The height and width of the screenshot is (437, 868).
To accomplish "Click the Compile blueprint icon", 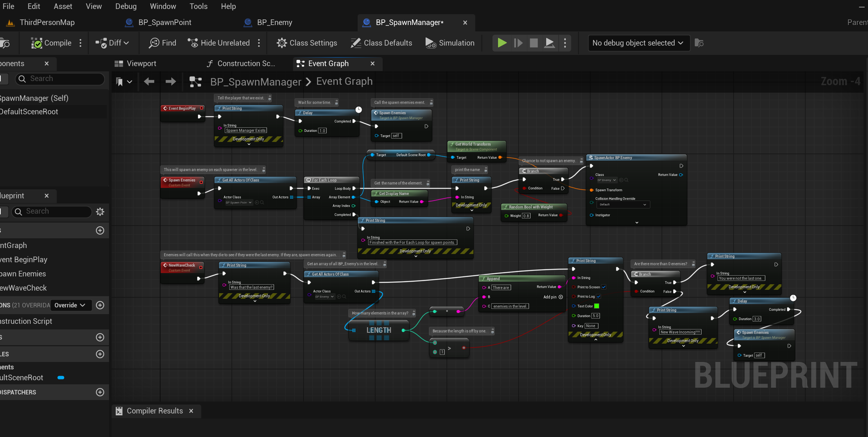I will pos(37,43).
